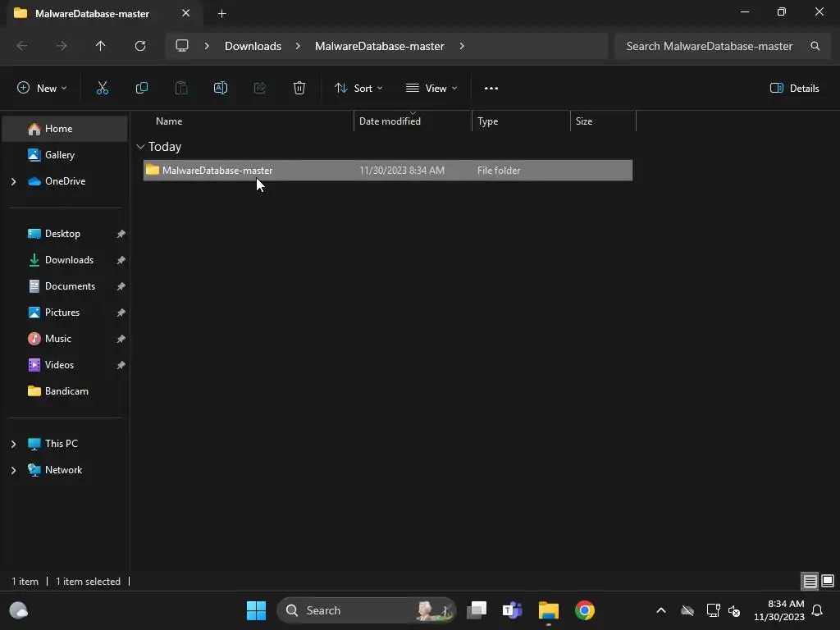Click the muted volume tray icon
The height and width of the screenshot is (630, 840).
click(x=734, y=610)
